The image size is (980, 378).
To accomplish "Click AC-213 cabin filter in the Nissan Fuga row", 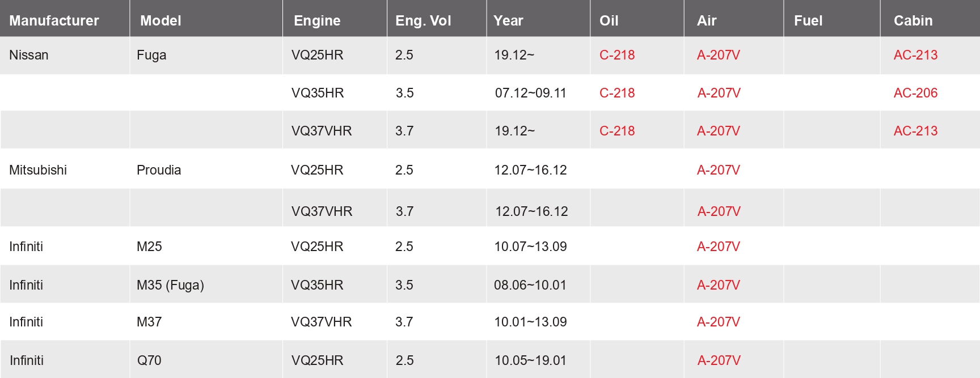I will tap(915, 55).
